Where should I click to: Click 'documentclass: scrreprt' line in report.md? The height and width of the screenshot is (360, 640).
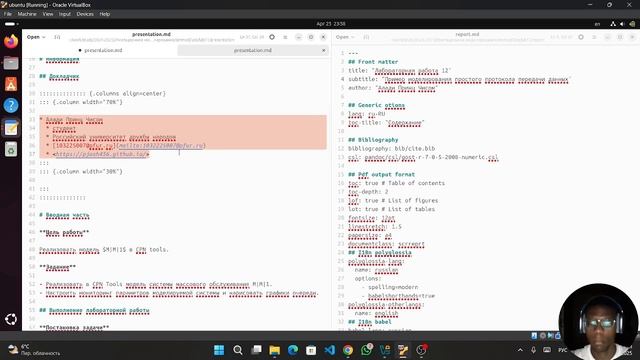(x=386, y=244)
